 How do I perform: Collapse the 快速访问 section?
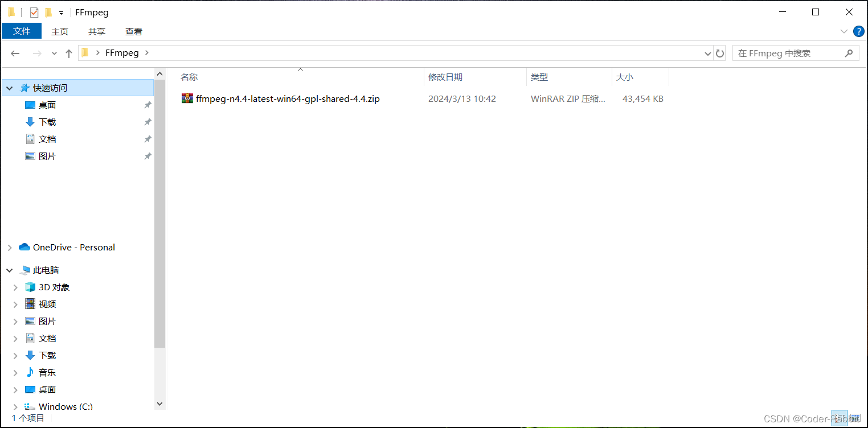[9, 87]
